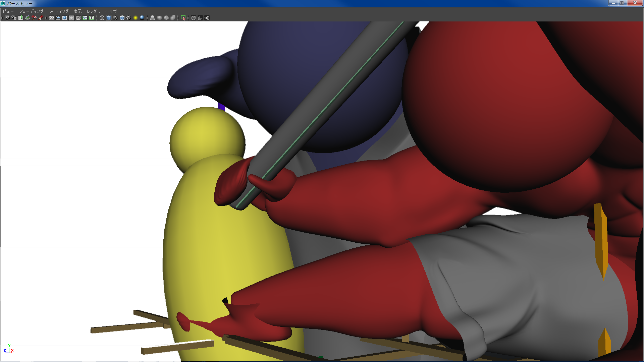
Task: Activate the 2D pan/zoom tool
Action: [34, 18]
